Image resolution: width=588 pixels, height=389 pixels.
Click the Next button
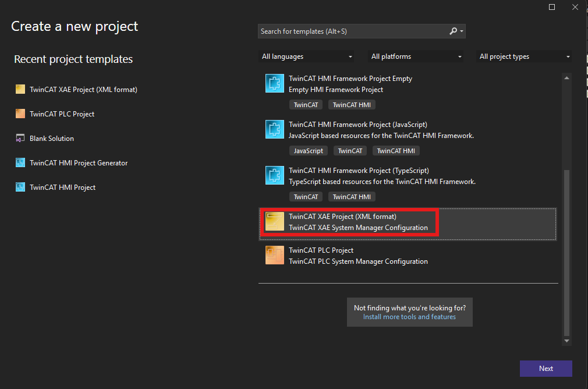546,369
